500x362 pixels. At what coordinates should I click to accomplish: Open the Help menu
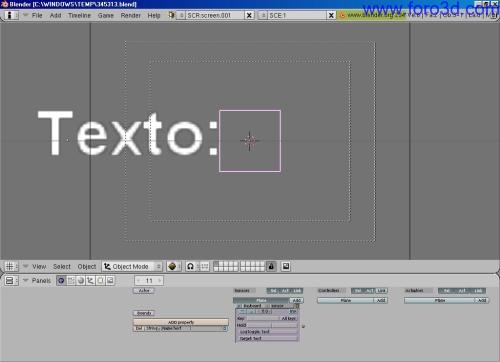(154, 15)
